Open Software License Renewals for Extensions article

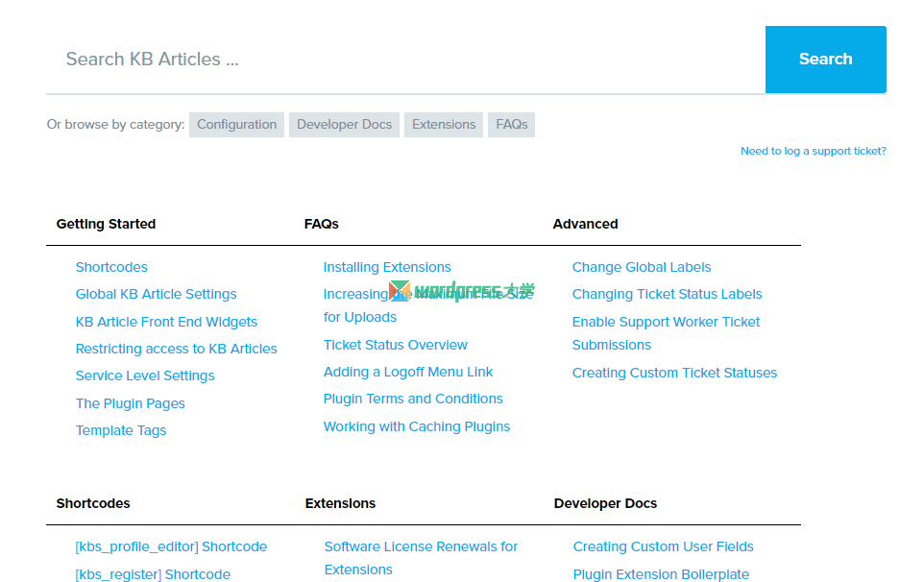click(421, 558)
